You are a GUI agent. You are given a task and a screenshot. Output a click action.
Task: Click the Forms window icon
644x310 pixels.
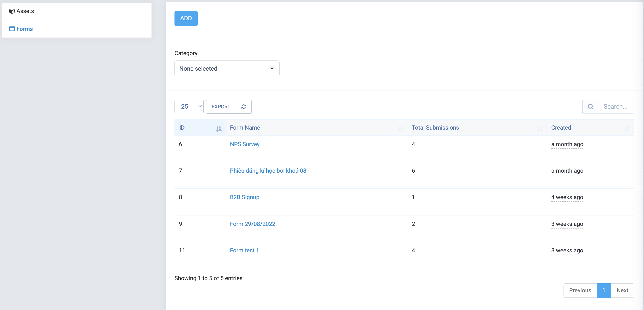coord(12,29)
